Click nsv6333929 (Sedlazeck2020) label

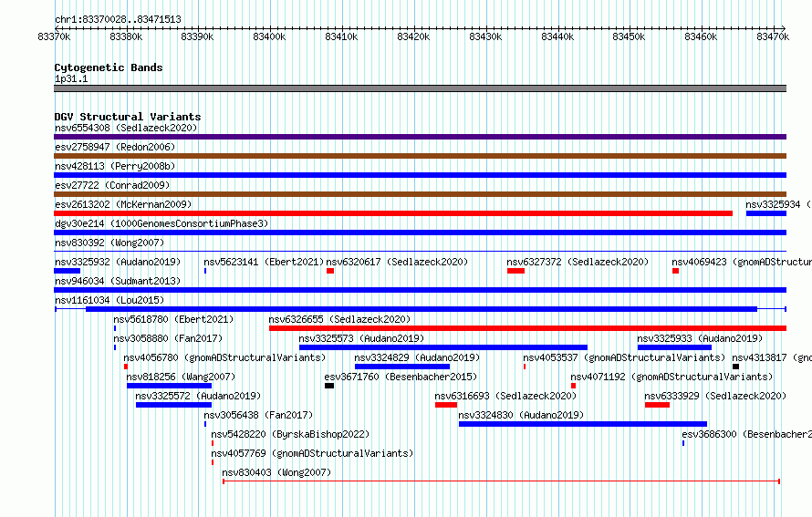[x=715, y=396]
